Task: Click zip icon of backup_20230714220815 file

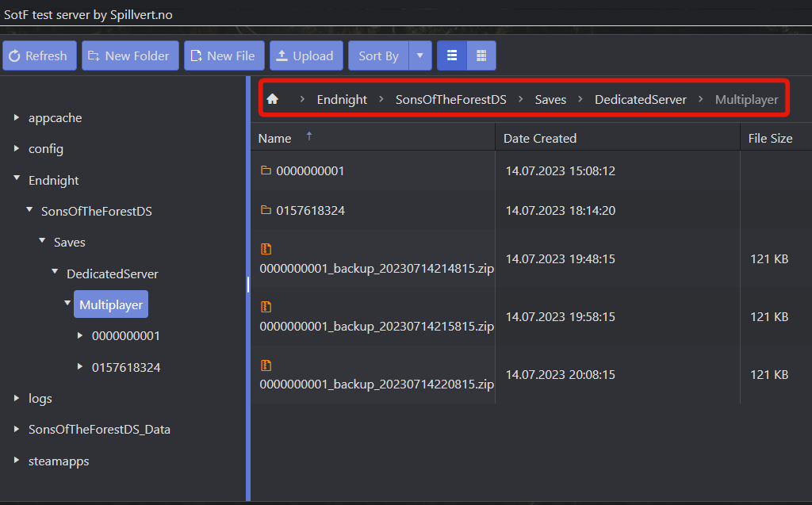Action: tap(266, 365)
